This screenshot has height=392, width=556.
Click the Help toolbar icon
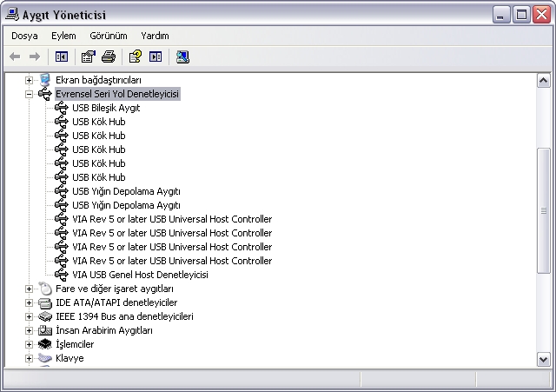click(x=135, y=56)
